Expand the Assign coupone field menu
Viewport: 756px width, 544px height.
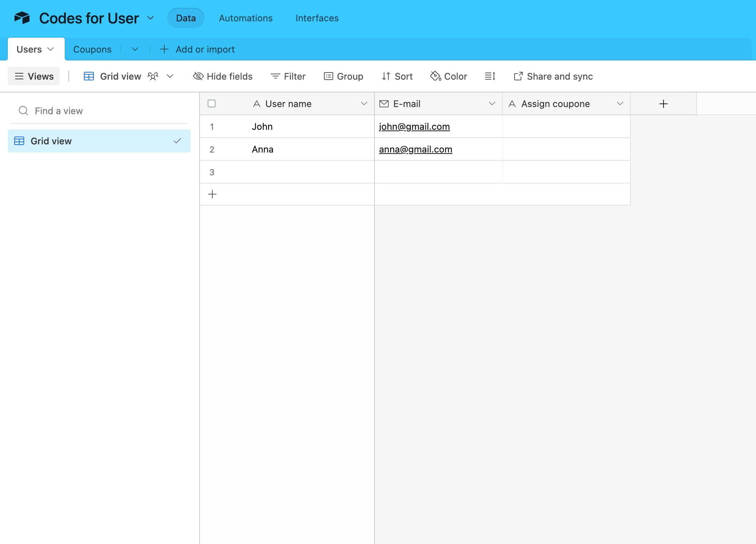620,103
